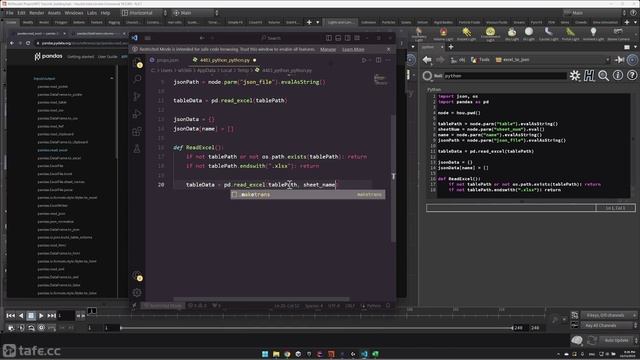Image resolution: width=640 pixels, height=360 pixels.
Task: Toggle VS Code primary side bar layout
Action: (x=329, y=38)
